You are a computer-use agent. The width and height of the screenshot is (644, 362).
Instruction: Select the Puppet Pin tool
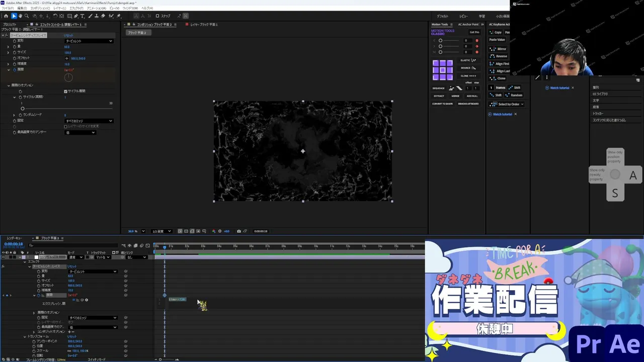(x=119, y=16)
